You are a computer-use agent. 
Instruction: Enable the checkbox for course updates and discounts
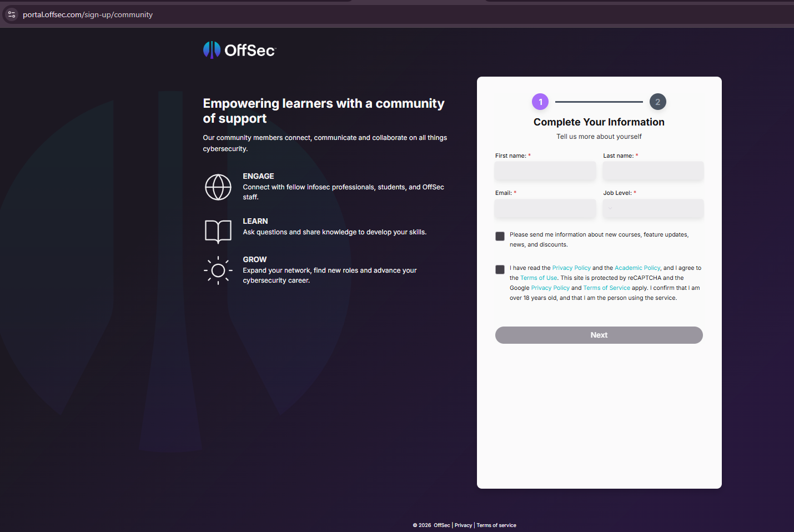499,236
